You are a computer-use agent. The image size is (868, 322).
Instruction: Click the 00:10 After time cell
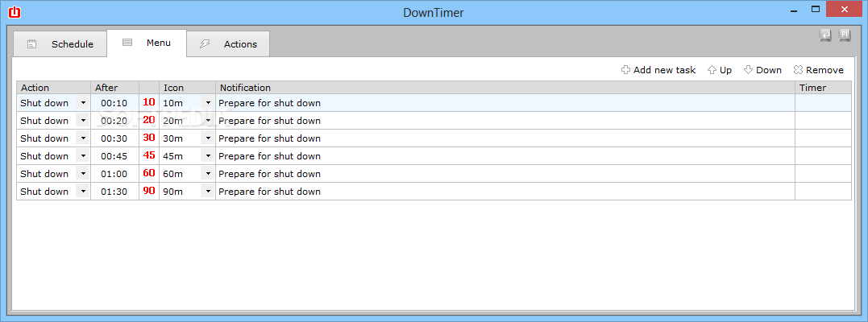click(114, 103)
